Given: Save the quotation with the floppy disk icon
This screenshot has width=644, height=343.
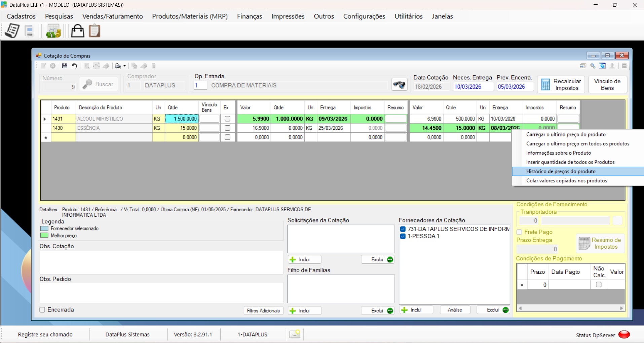Looking at the screenshot, I should pos(65,66).
